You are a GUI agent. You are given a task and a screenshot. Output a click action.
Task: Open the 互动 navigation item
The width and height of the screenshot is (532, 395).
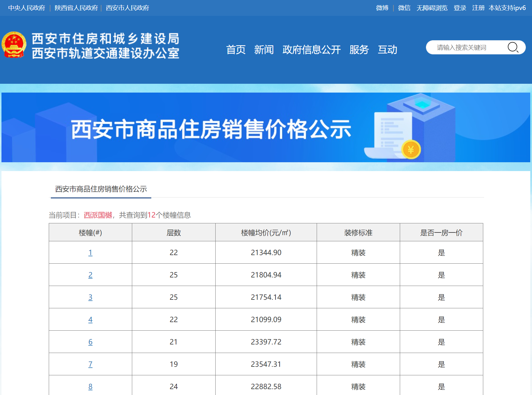pos(387,50)
